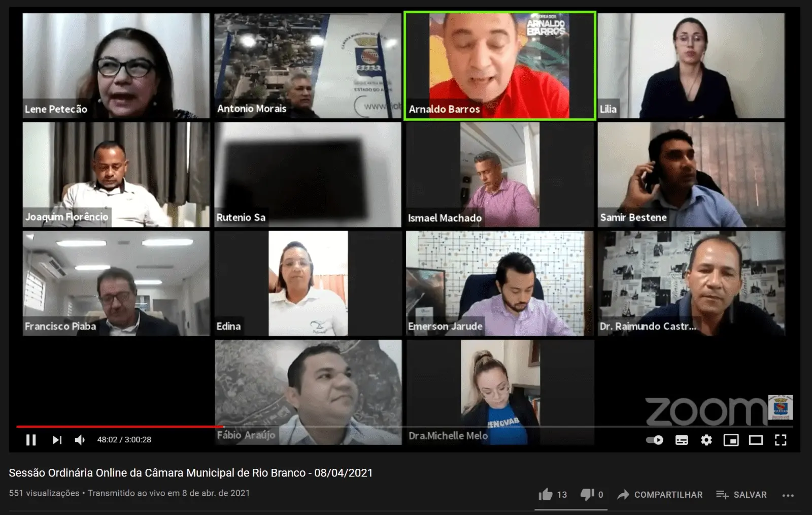This screenshot has height=515, width=812.
Task: Skip to the next video
Action: point(57,440)
